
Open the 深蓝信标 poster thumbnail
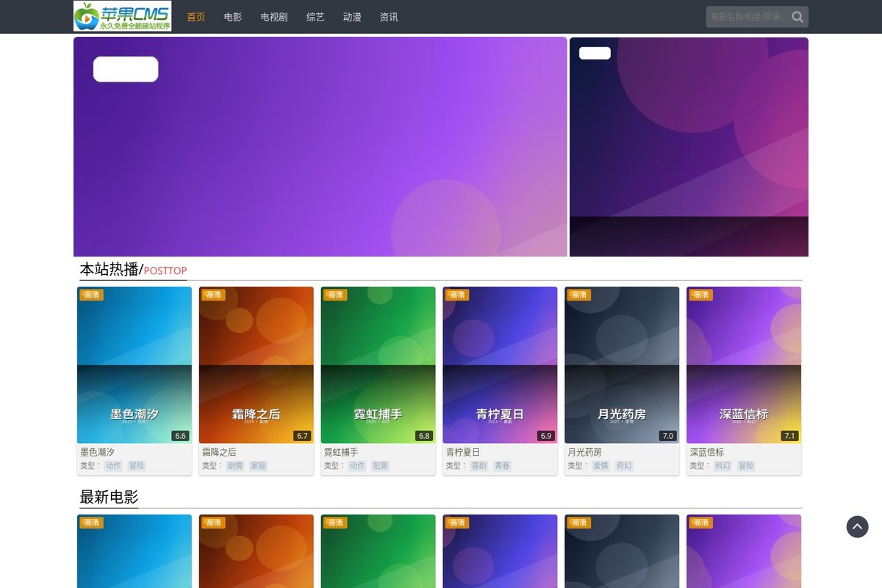pos(745,365)
